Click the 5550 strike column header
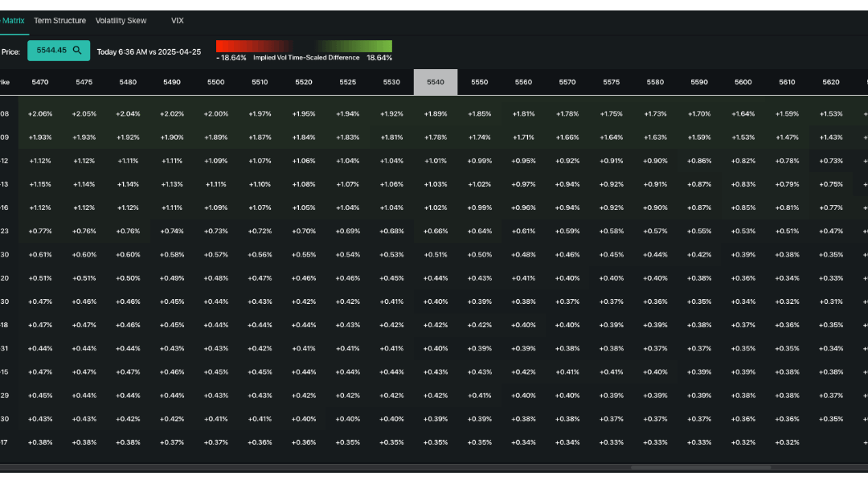 point(479,82)
